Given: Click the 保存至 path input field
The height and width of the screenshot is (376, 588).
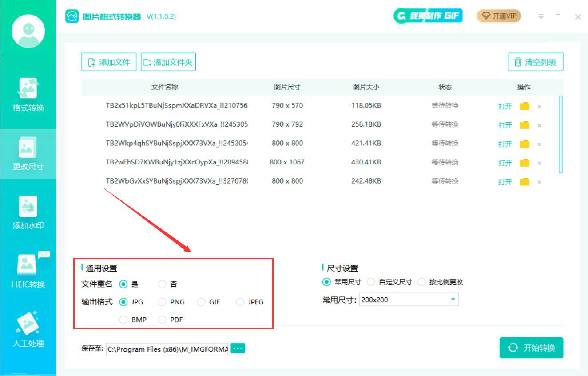Looking at the screenshot, I should (167, 349).
